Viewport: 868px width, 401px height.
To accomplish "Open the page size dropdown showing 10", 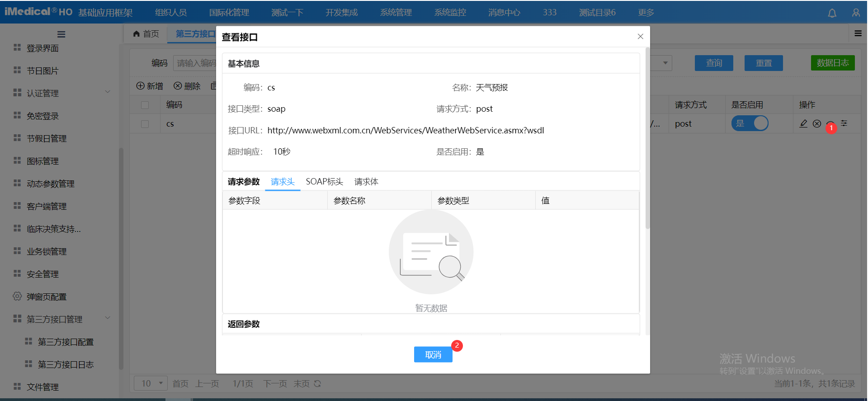I will click(151, 383).
